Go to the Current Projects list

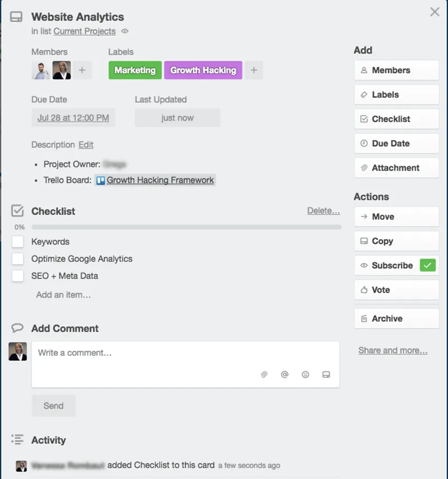(x=84, y=31)
